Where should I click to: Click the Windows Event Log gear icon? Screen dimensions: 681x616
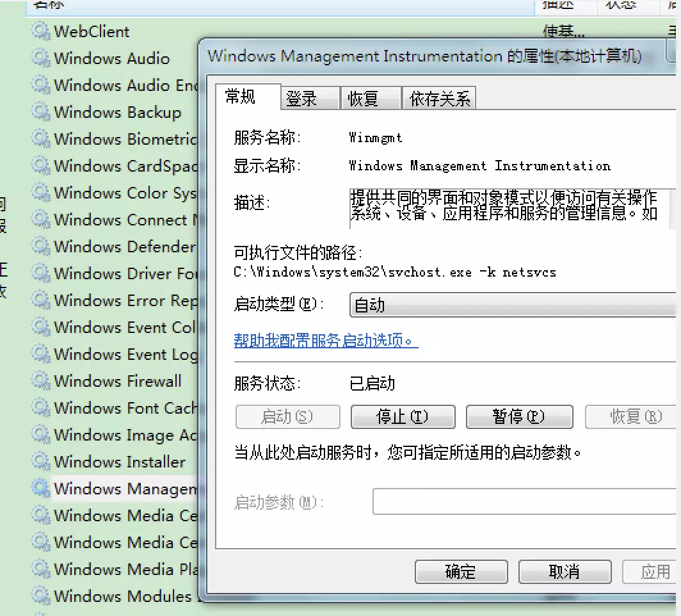click(41, 354)
